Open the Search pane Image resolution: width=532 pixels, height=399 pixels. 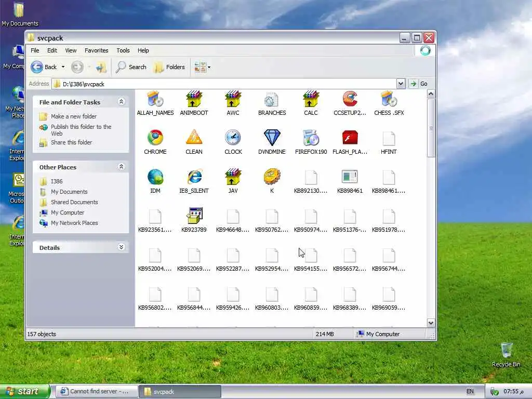pyautogui.click(x=131, y=67)
